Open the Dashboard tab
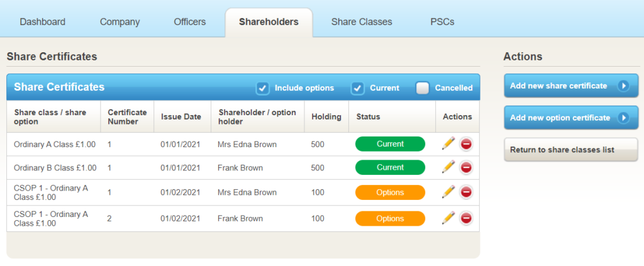 click(42, 22)
